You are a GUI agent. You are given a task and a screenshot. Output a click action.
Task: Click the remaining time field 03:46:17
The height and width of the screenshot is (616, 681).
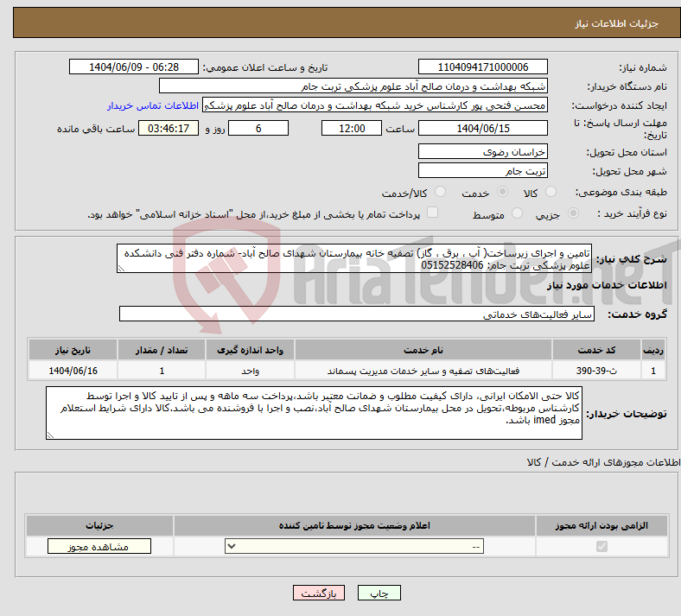169,129
